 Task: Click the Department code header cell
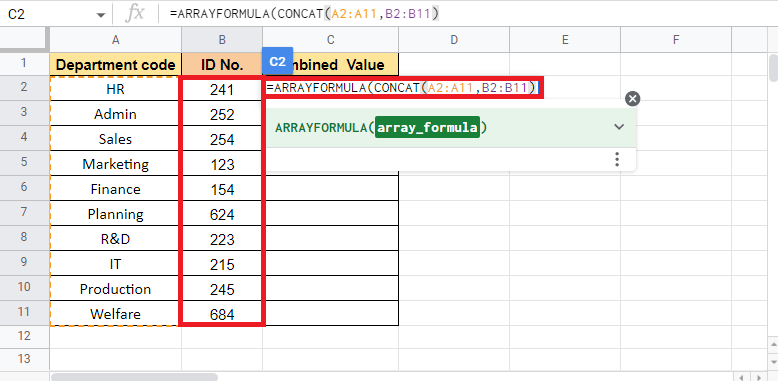[116, 64]
